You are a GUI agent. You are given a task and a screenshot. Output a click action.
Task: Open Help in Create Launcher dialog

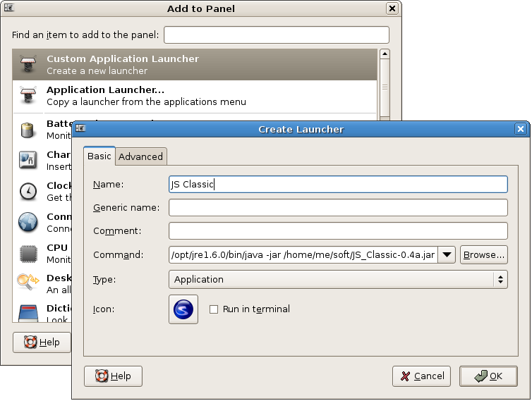[x=113, y=376]
